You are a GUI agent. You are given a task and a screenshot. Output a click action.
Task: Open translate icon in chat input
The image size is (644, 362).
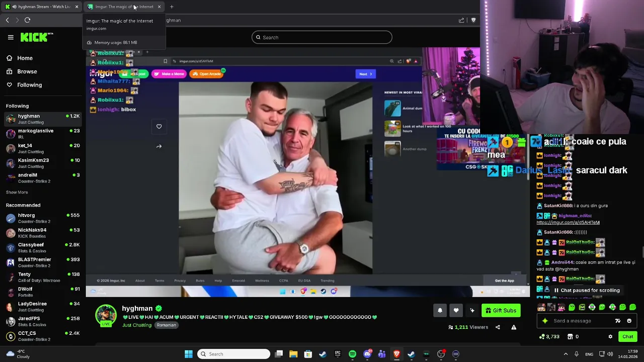[618, 321]
